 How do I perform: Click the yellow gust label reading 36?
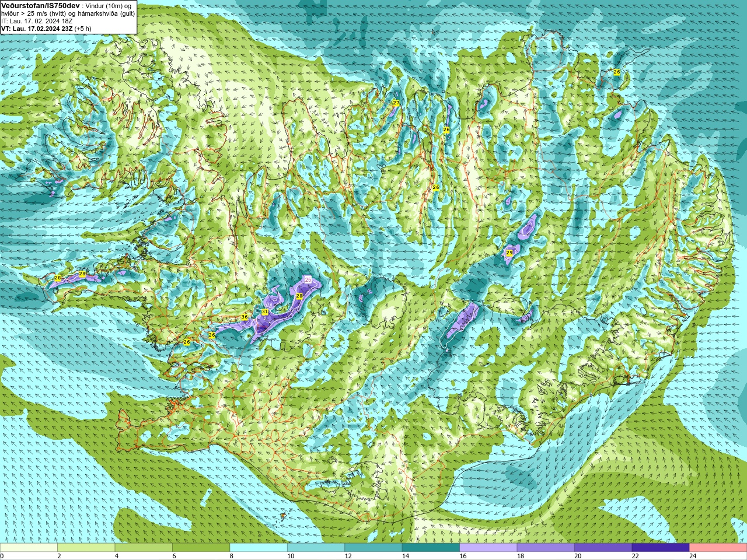click(245, 317)
